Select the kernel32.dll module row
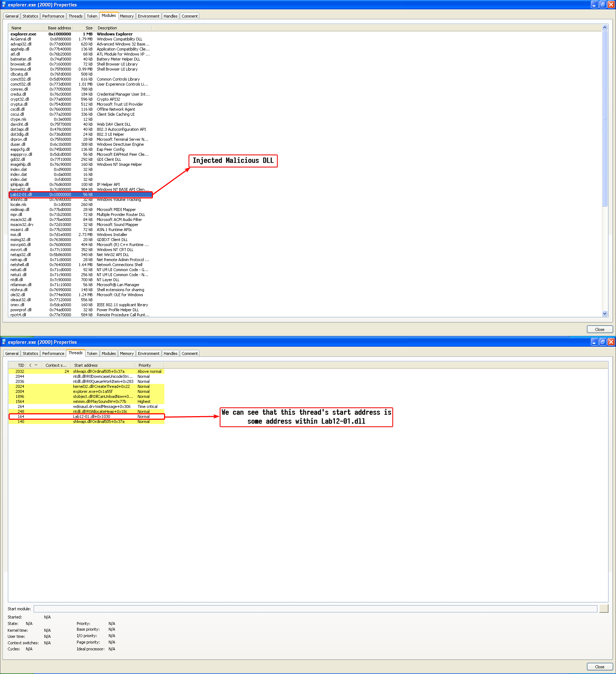The height and width of the screenshot is (674, 616). coord(20,189)
